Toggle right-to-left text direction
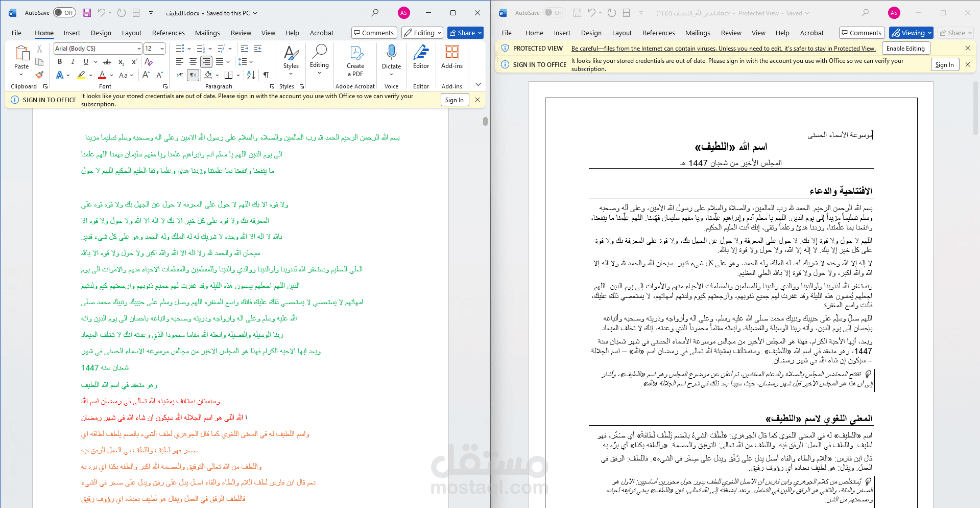The width and height of the screenshot is (980, 508). [194, 75]
